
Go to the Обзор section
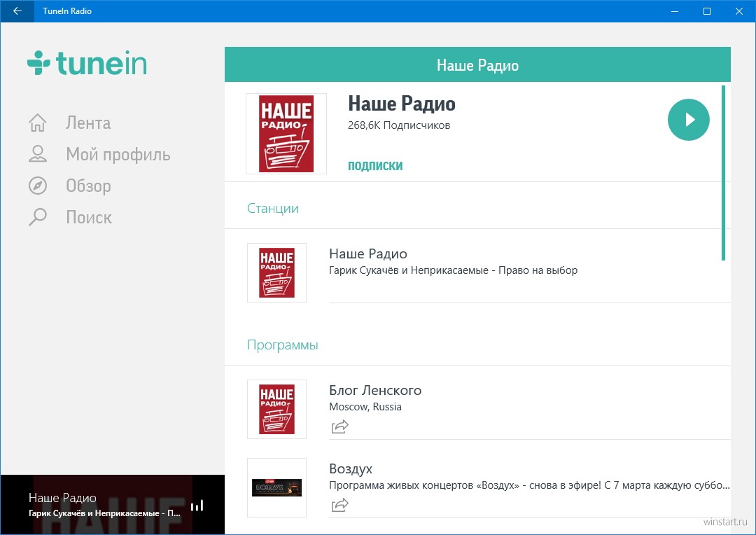tap(88, 186)
